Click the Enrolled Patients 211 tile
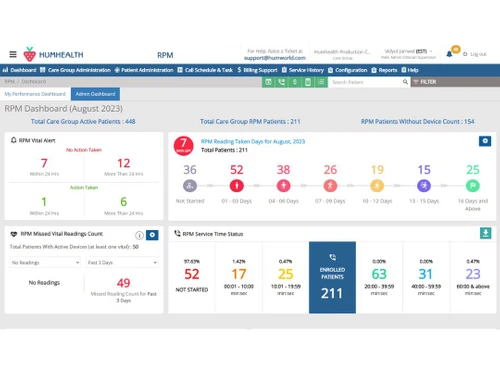 tap(332, 277)
